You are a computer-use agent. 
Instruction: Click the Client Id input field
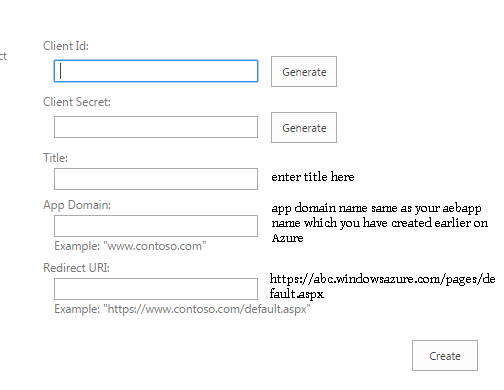point(156,71)
